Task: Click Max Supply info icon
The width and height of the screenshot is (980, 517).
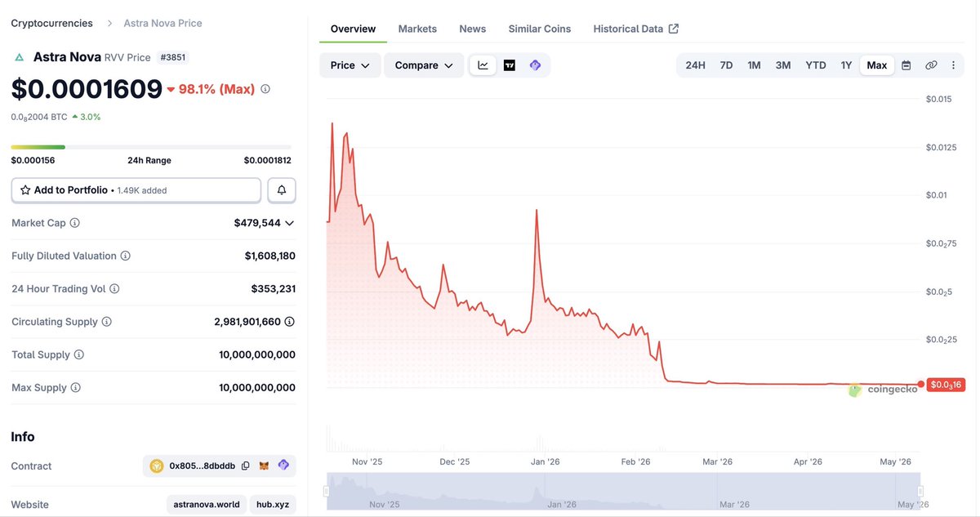Action: pyautogui.click(x=75, y=388)
